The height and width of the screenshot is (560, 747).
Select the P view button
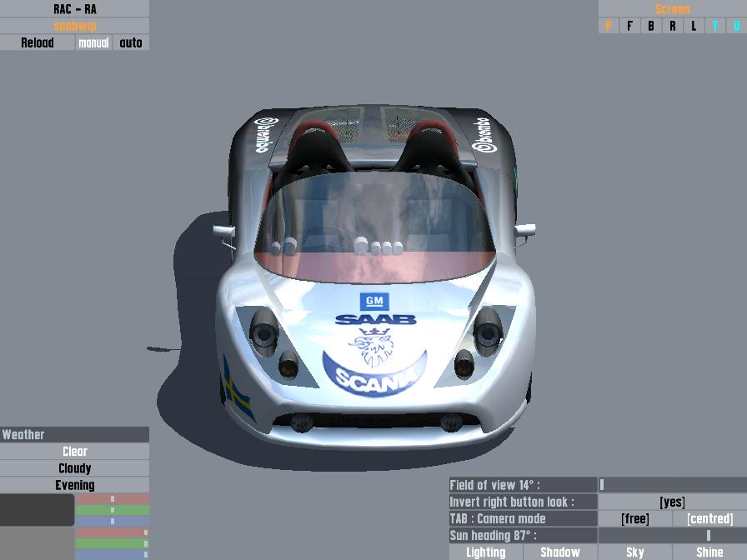point(609,26)
